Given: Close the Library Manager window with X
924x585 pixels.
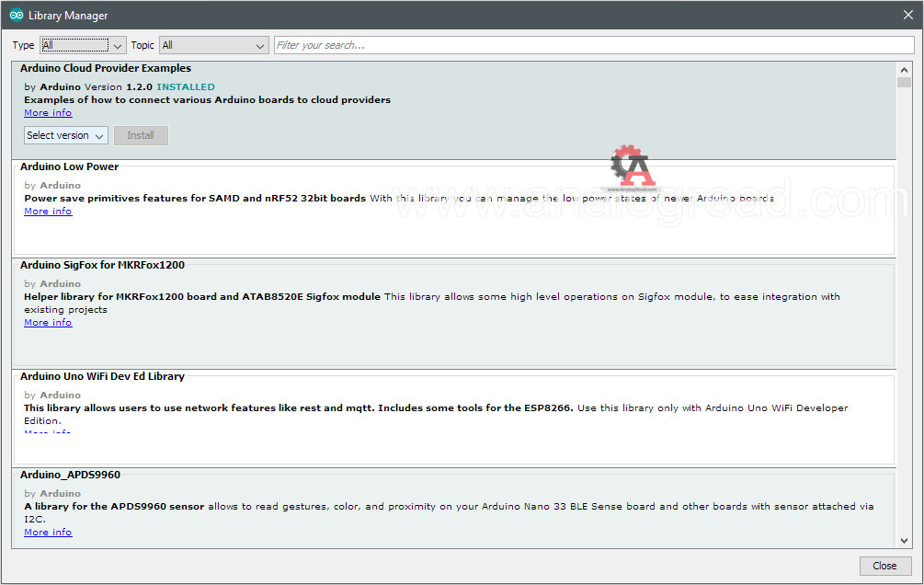Looking at the screenshot, I should pos(908,16).
